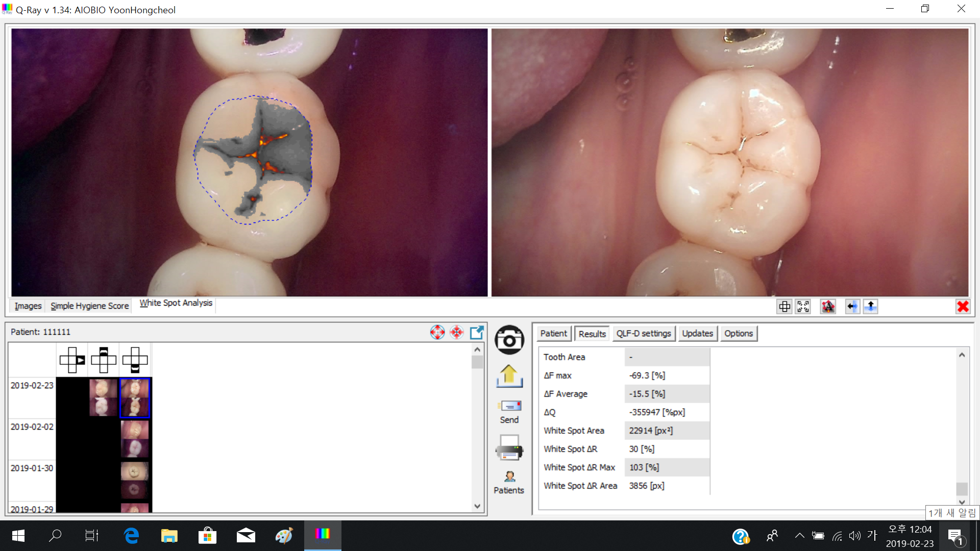Click the fluorescence image with lesion outline

click(x=250, y=162)
